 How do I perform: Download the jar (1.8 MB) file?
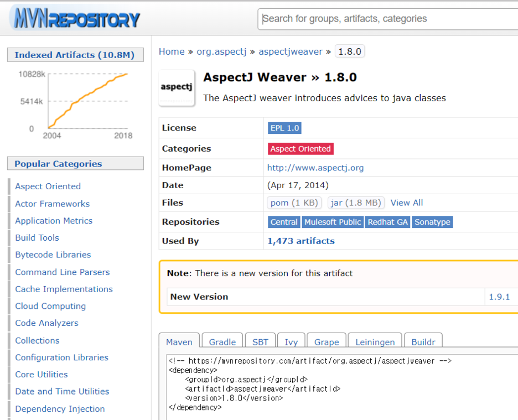click(x=356, y=203)
